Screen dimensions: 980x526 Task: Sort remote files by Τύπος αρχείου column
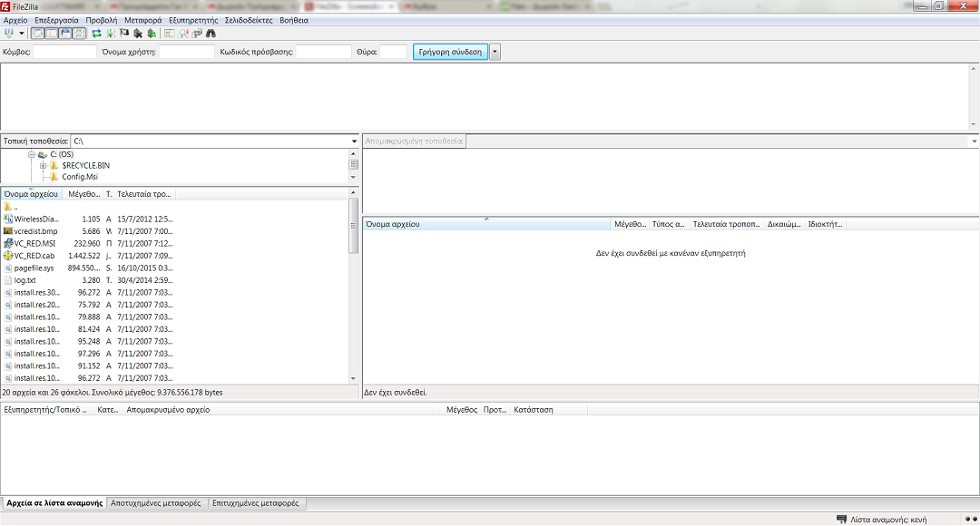(x=668, y=224)
